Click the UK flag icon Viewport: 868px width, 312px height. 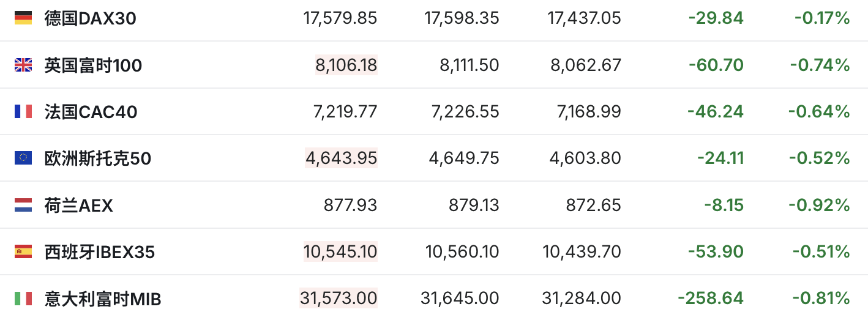coord(23,65)
